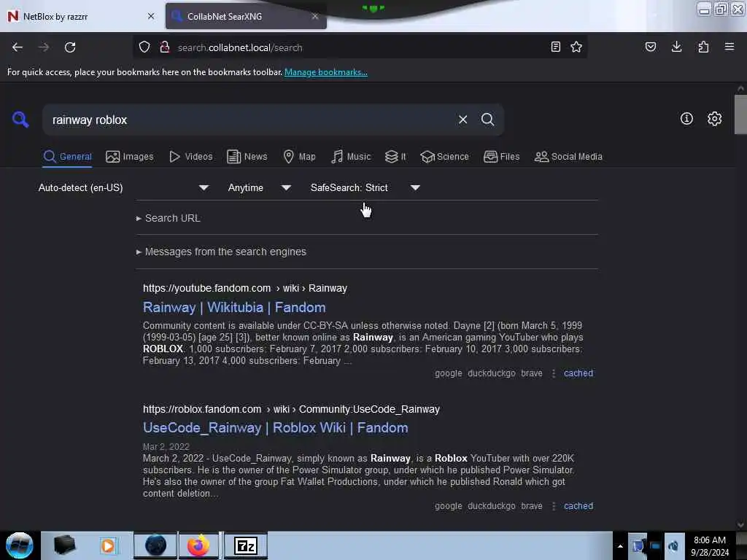Screen dimensions: 747x560
Task: Open 7-Zip from the taskbar
Action: point(246,545)
